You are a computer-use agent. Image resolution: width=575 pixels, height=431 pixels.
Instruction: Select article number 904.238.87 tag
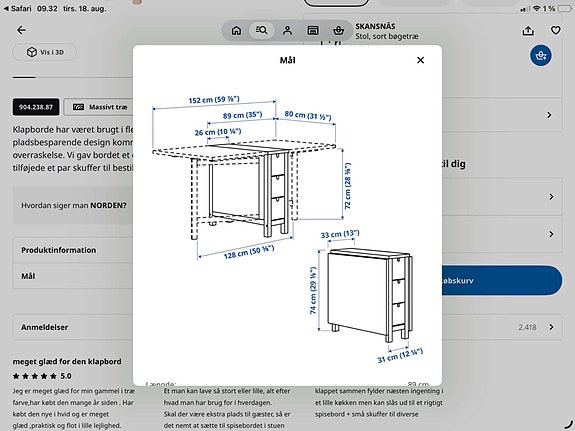36,107
